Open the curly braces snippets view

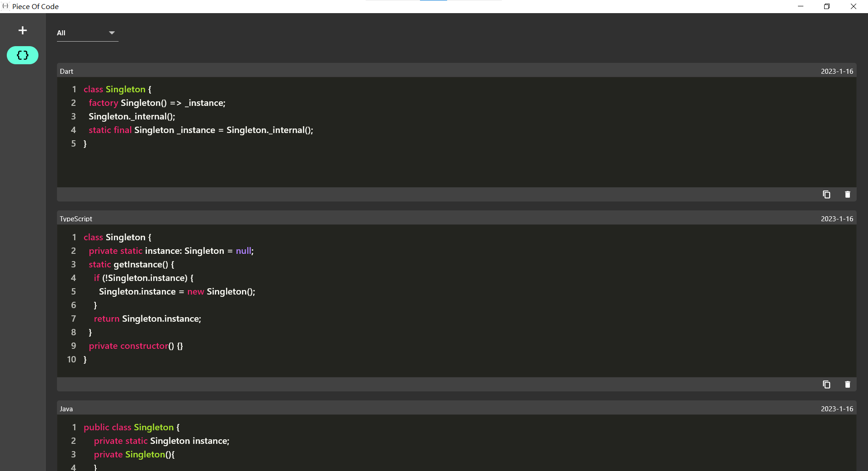click(x=23, y=55)
